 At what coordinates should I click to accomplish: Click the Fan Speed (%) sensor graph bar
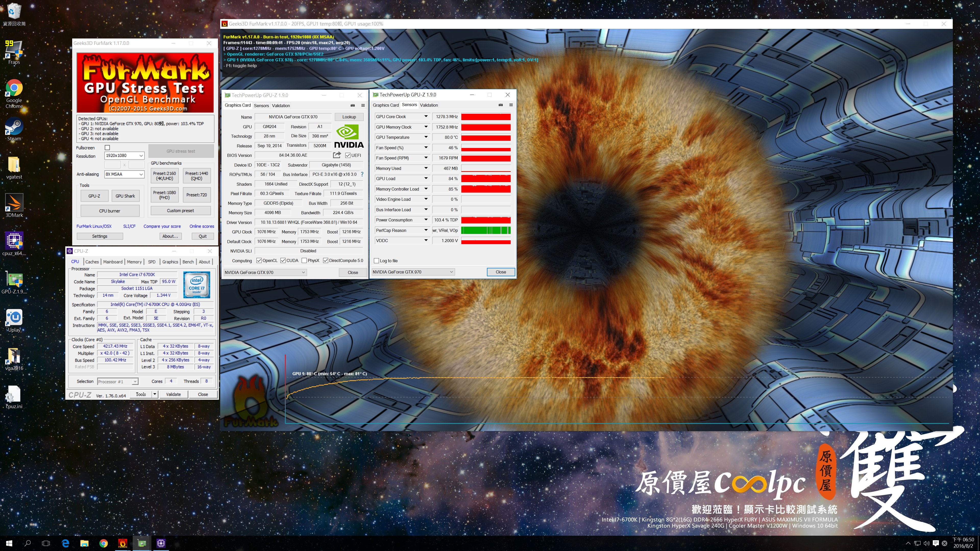tap(486, 147)
